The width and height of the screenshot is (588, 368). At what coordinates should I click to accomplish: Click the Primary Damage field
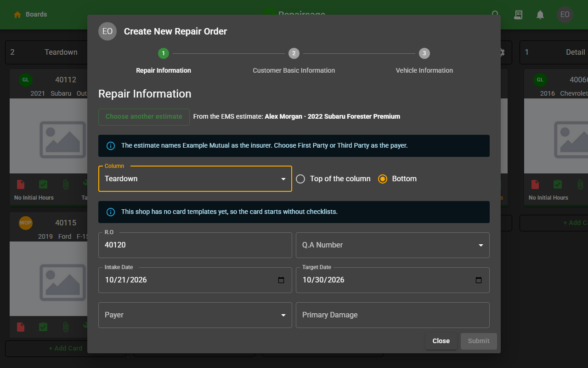393,315
